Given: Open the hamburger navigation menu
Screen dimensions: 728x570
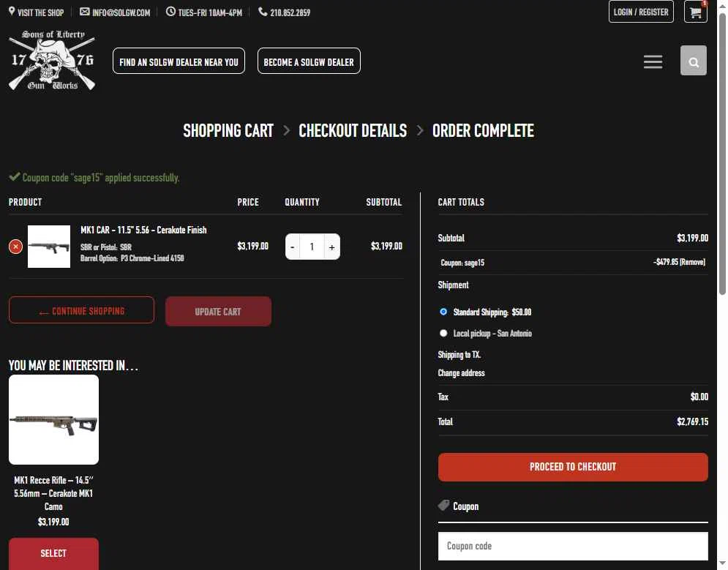Looking at the screenshot, I should pyautogui.click(x=653, y=61).
